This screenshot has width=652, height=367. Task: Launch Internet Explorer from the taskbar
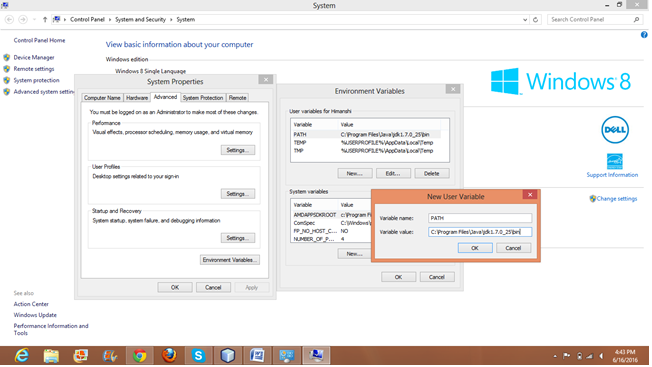pos(22,356)
